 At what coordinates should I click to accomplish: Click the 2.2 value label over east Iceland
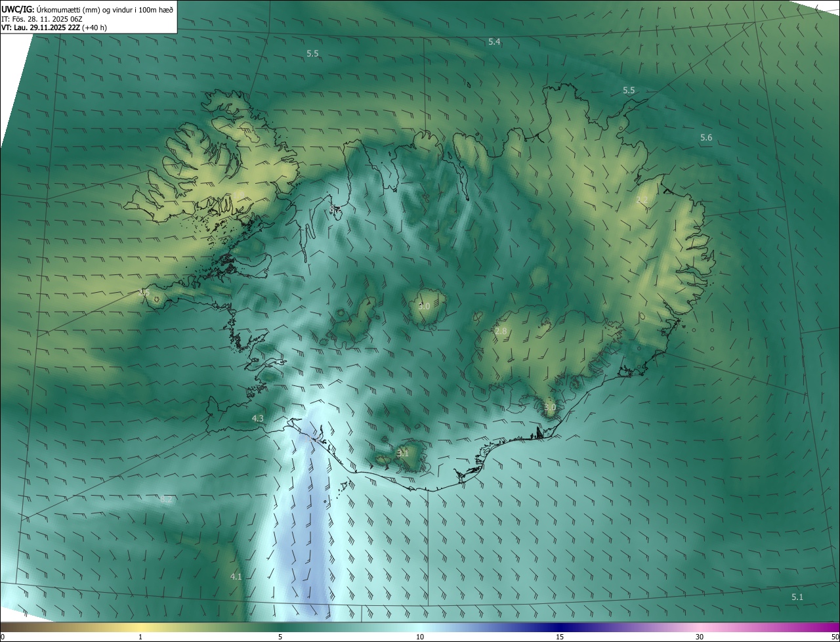[x=642, y=200]
